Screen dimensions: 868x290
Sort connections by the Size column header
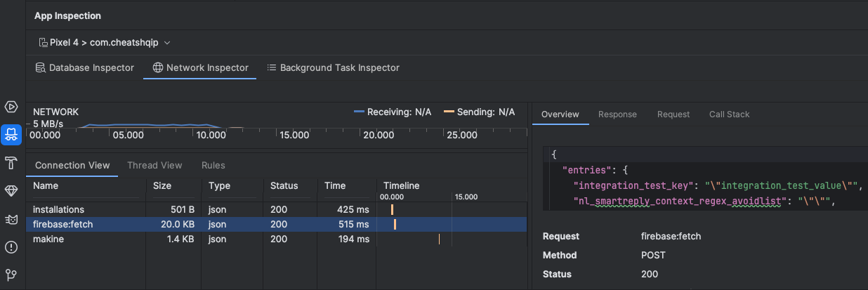click(x=162, y=186)
